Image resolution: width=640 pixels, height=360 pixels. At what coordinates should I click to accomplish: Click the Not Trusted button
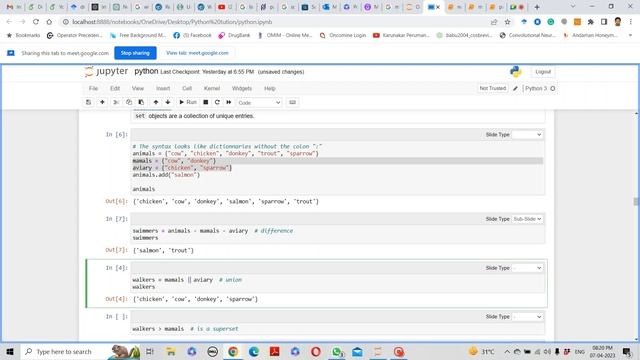click(x=493, y=88)
